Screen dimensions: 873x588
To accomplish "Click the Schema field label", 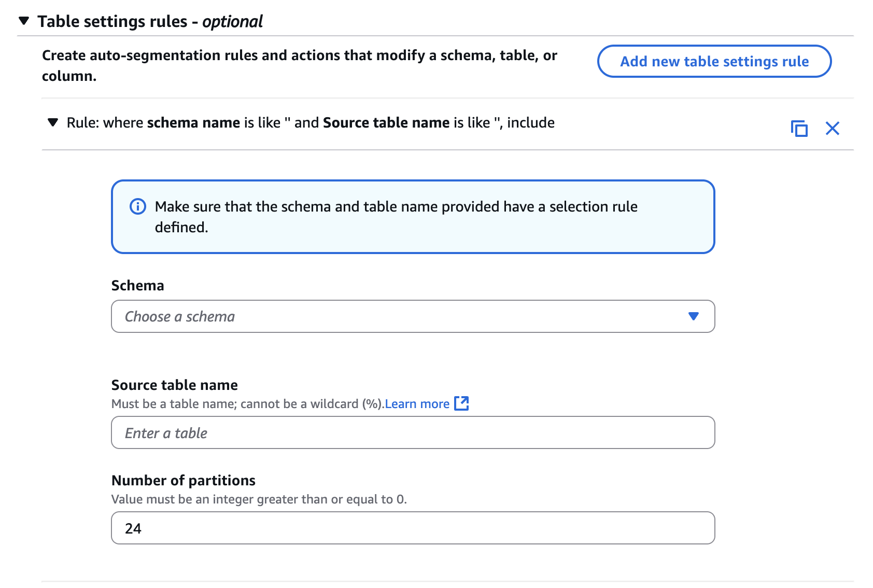I will pyautogui.click(x=137, y=286).
